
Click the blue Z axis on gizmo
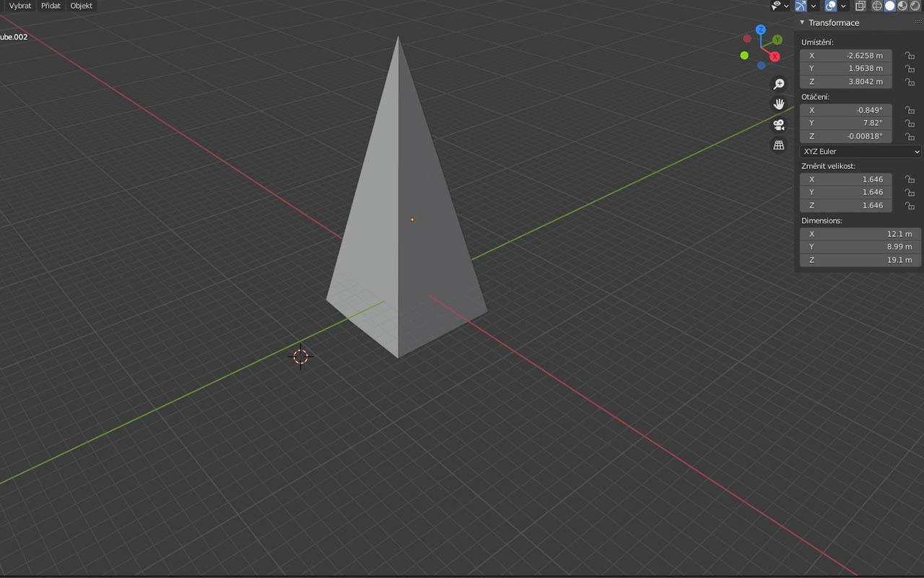(x=760, y=30)
